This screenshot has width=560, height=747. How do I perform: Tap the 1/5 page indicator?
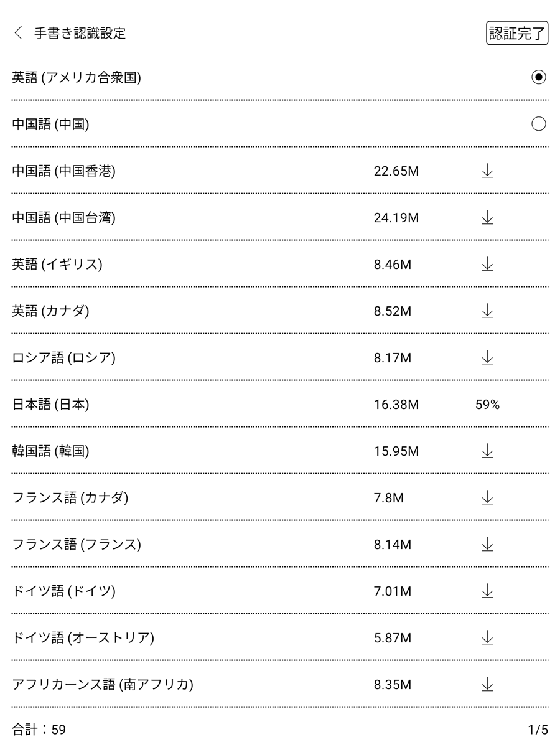coord(538,730)
